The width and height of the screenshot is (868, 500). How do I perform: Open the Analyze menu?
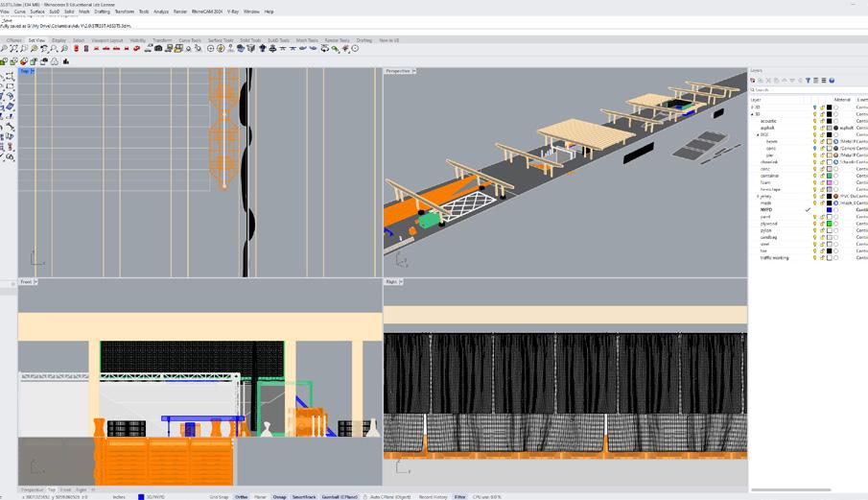(x=161, y=12)
